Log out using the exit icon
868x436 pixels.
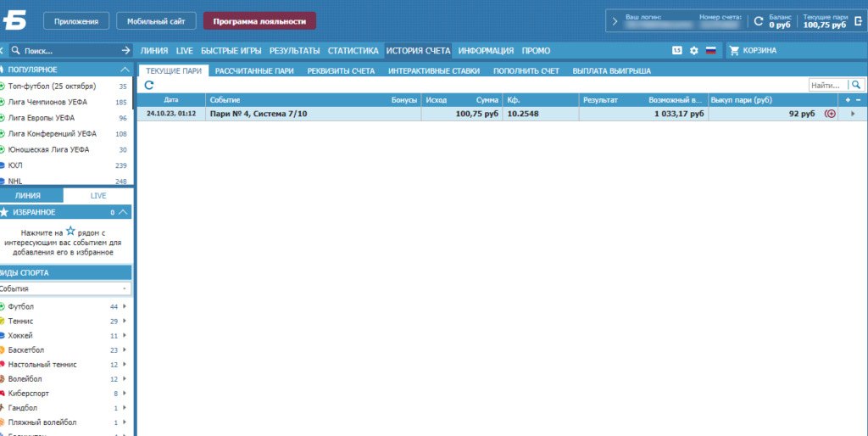pyautogui.click(x=858, y=21)
